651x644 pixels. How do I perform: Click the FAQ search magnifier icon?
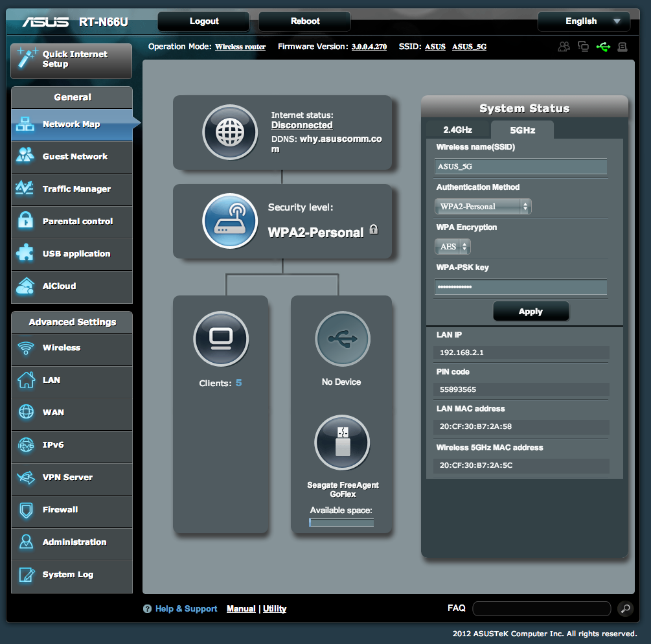coord(625,609)
